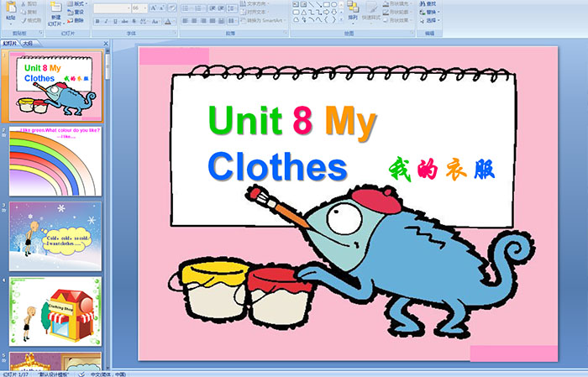Image resolution: width=588 pixels, height=377 pixels.
Task: Pick the oval shape in the gallery
Action: pos(333,4)
